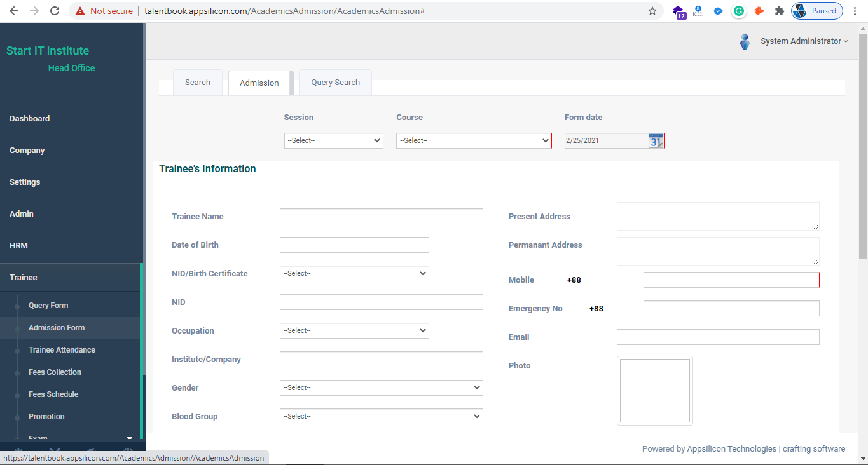868x465 pixels.
Task: Open Chrome three-dot menu
Action: (855, 11)
